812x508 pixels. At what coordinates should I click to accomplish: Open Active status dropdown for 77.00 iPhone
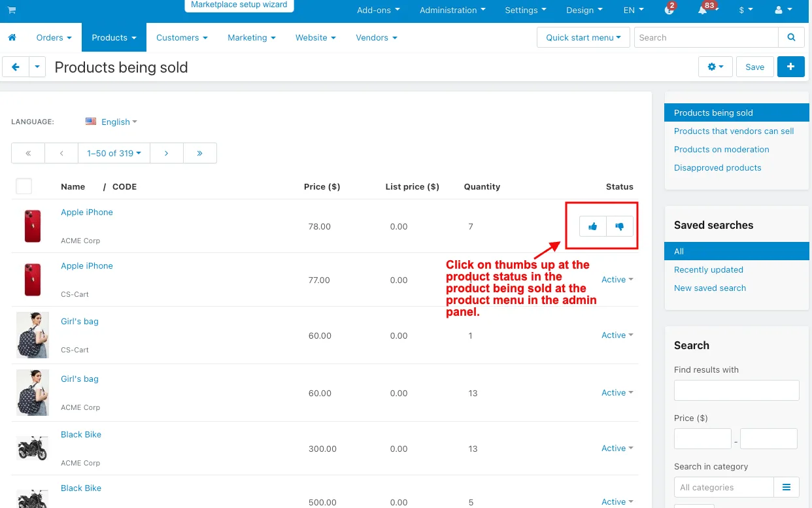617,279
